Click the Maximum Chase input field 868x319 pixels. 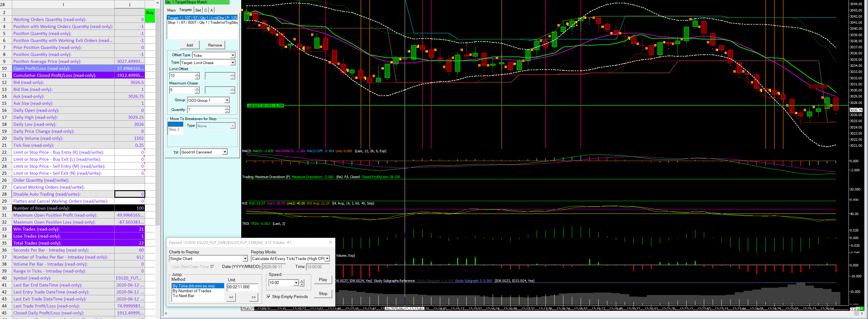point(182,90)
